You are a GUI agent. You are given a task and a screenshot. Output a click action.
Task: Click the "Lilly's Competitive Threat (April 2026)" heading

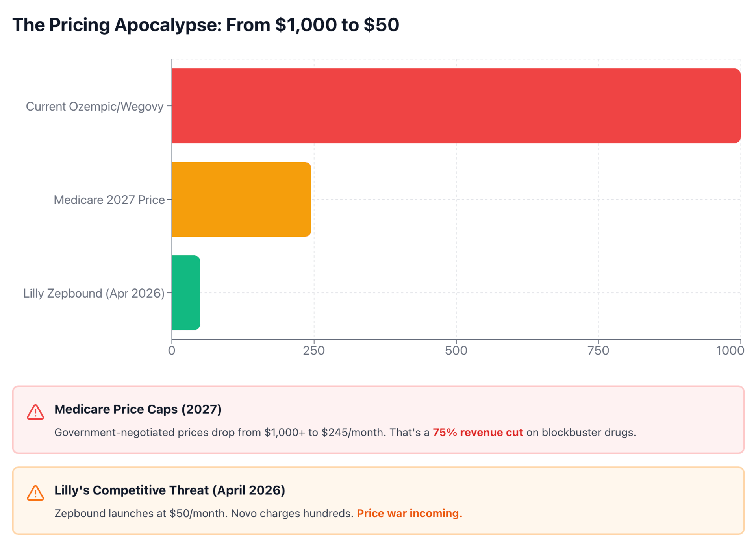[169, 490]
